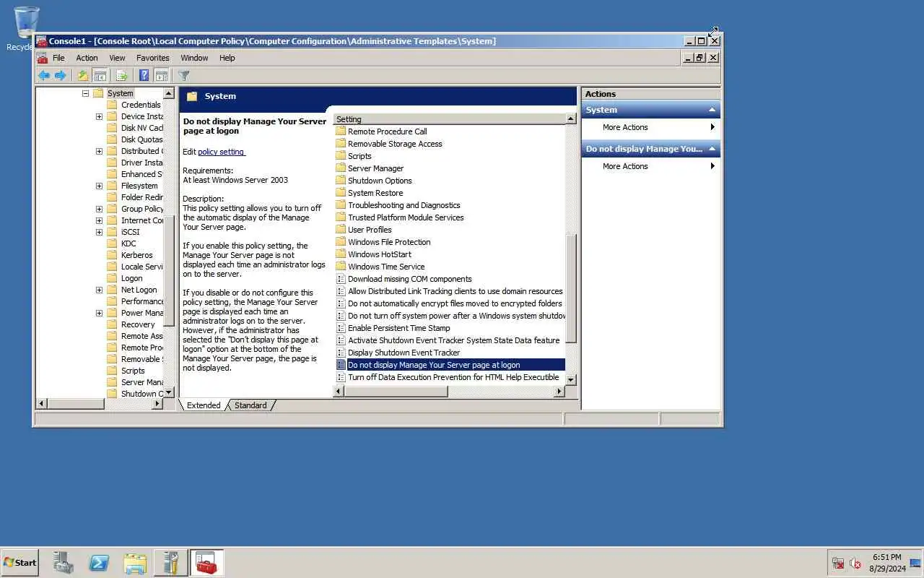Click the settings list scrollbar down arrow

(x=571, y=379)
